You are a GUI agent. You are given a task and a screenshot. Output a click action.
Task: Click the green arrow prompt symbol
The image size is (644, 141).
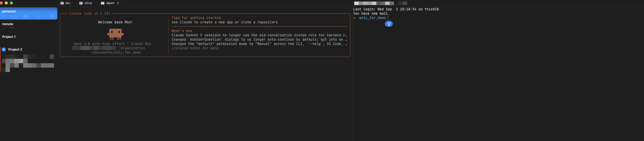[x=354, y=18]
